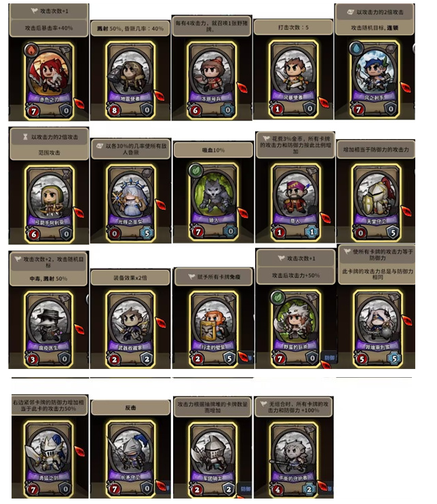Click the defense 5 shield on 天堂守卫 card

pyautogui.click(x=393, y=232)
